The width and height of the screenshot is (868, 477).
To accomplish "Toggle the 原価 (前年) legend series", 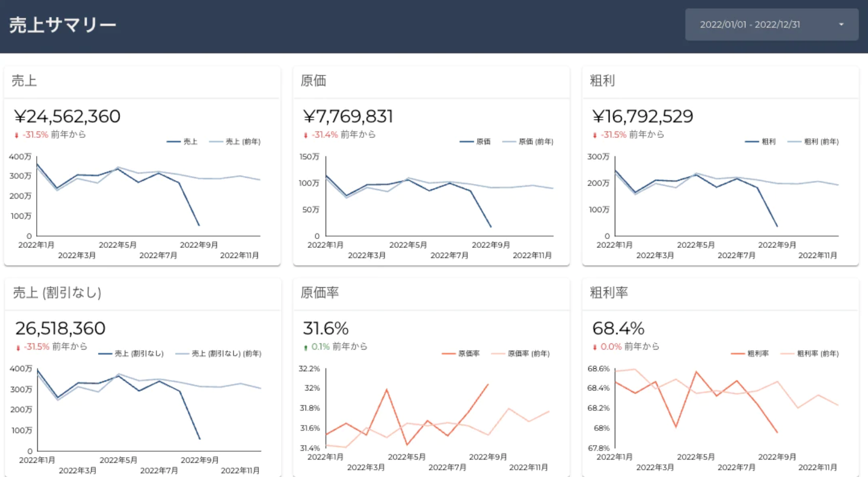I will tap(528, 142).
